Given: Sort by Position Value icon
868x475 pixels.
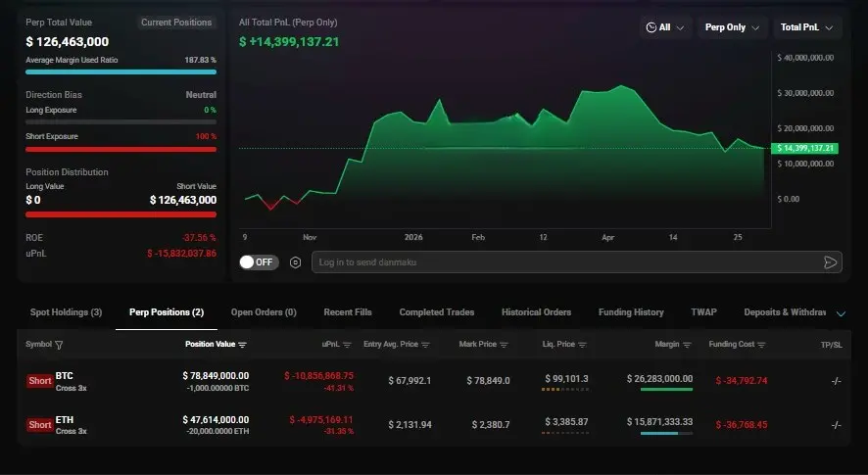Looking at the screenshot, I should click(x=242, y=345).
